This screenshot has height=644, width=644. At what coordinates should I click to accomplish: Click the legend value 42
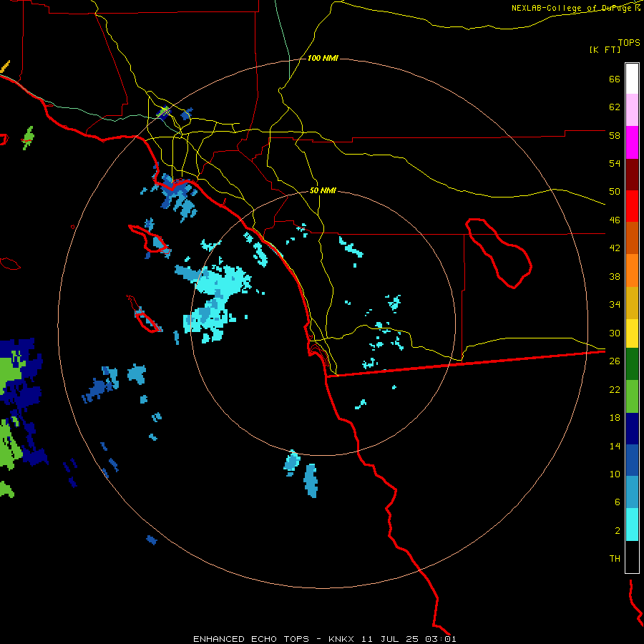click(x=615, y=248)
